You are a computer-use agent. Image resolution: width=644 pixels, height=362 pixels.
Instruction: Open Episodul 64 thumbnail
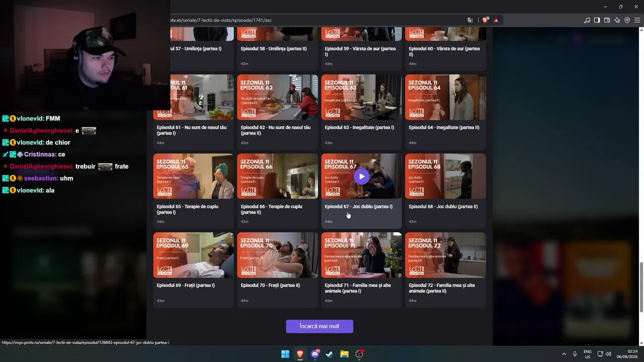click(445, 98)
